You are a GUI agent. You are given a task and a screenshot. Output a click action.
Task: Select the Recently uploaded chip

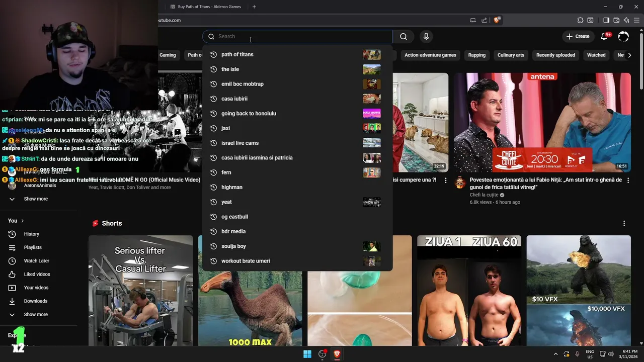point(555,55)
